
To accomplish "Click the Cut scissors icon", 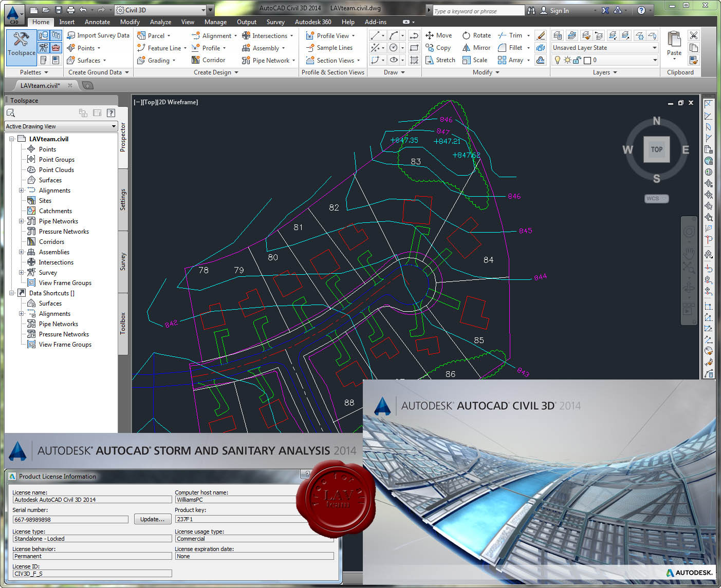I will coord(694,35).
